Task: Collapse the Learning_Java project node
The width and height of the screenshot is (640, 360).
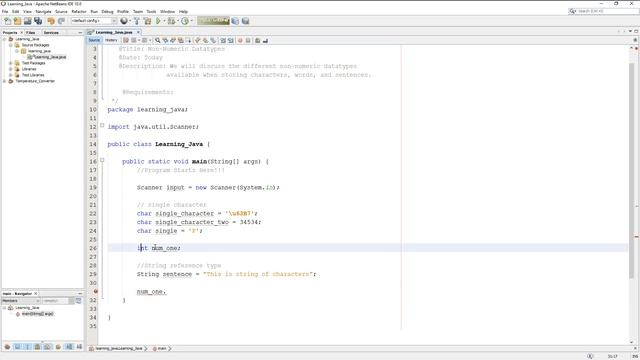Action: coord(4,39)
